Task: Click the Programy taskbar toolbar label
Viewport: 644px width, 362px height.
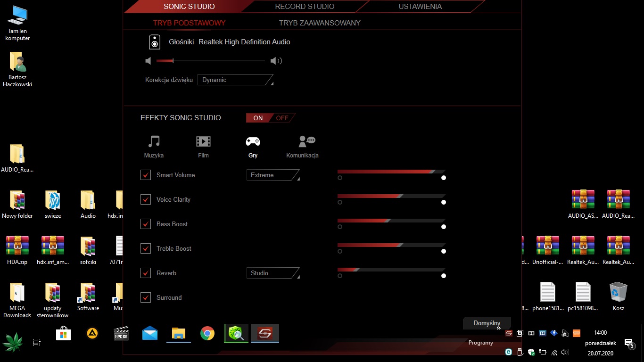Action: (480, 343)
